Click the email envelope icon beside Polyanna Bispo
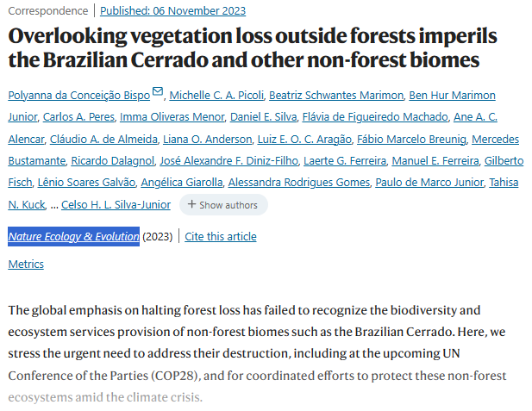 157,92
